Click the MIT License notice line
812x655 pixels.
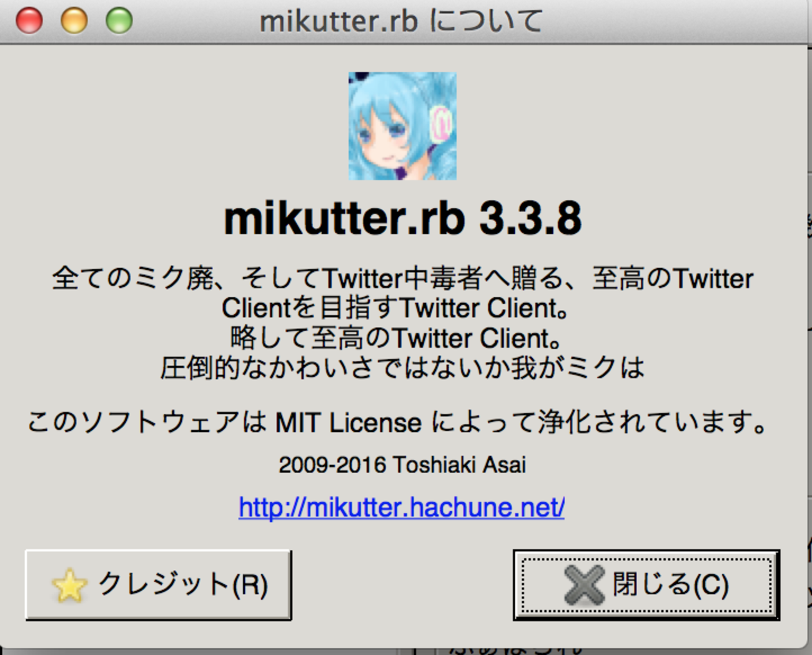[398, 422]
